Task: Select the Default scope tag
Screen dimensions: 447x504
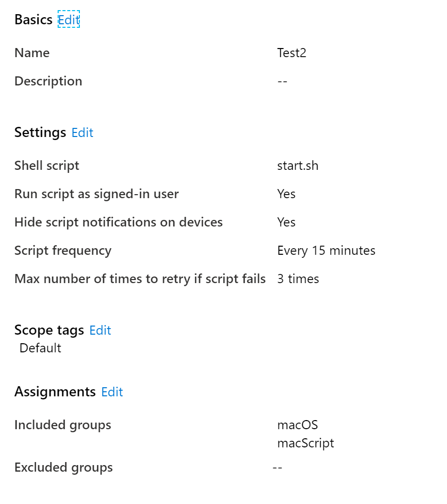Action: click(x=40, y=348)
